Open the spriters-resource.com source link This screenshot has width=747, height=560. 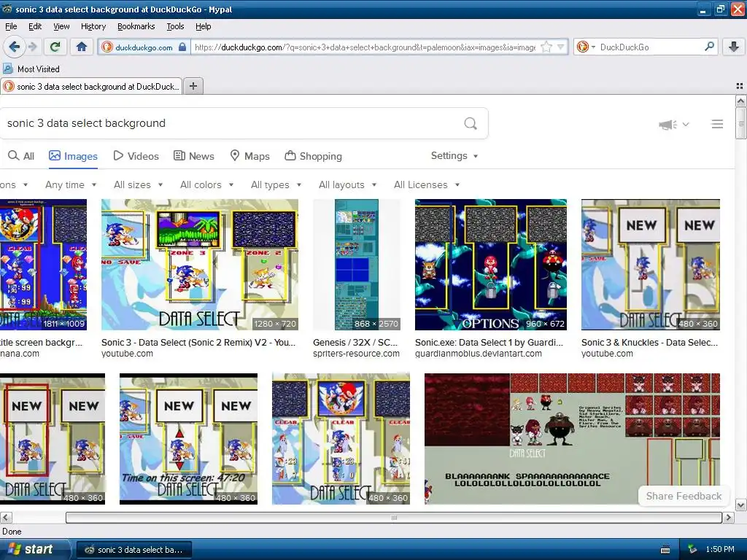356,354
